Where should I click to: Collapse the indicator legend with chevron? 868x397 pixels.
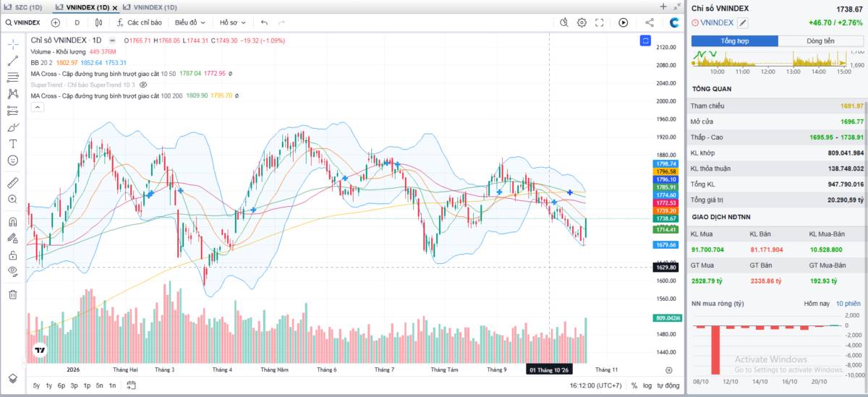click(38, 107)
